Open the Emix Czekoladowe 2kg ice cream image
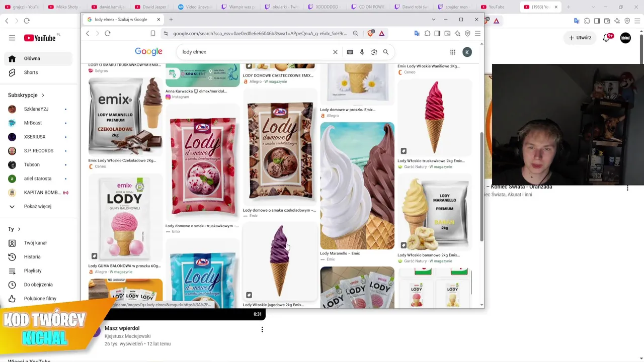Image resolution: width=644 pixels, height=362 pixels. 125,116
